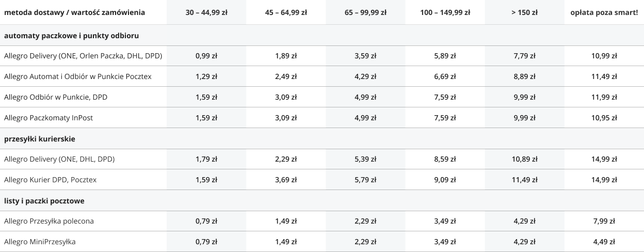Select the "65 – 99,99 zł" column header

point(365,12)
